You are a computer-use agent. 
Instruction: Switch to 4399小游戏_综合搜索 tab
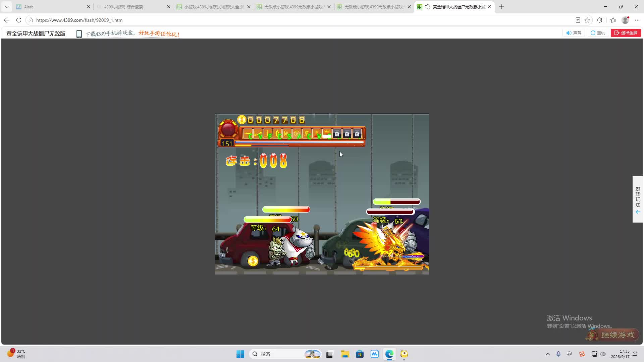click(x=133, y=7)
